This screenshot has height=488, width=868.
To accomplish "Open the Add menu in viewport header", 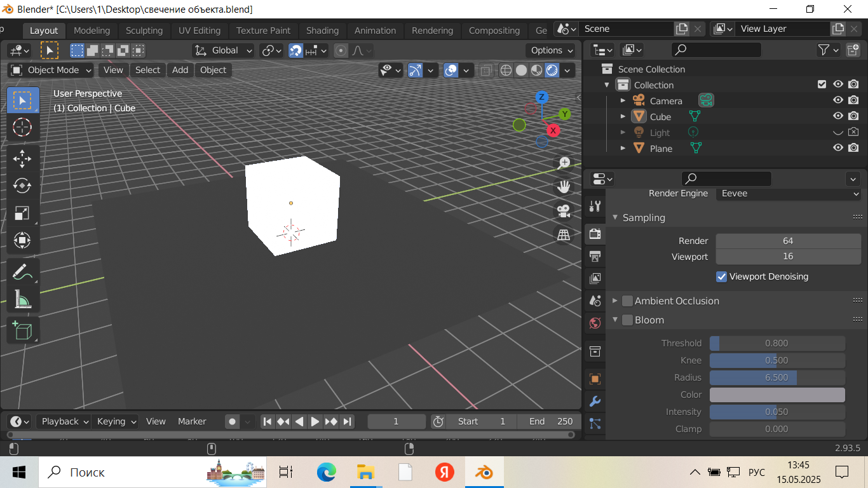I will coord(180,70).
